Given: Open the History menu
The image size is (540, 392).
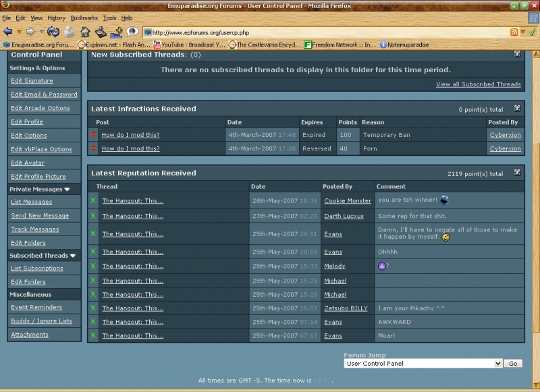Looking at the screenshot, I should pos(56,18).
